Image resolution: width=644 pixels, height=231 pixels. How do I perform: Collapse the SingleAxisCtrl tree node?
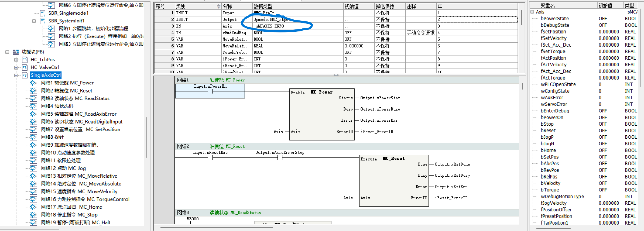[x=16, y=75]
